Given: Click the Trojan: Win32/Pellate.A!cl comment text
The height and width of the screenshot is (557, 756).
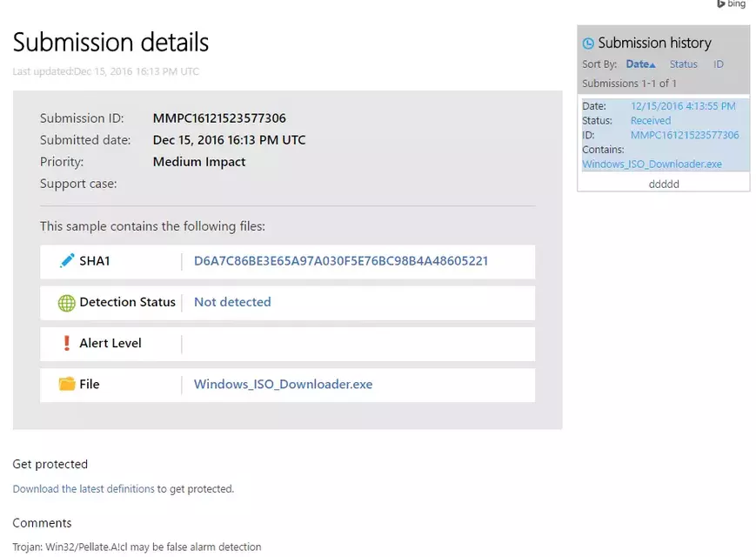Looking at the screenshot, I should (137, 547).
